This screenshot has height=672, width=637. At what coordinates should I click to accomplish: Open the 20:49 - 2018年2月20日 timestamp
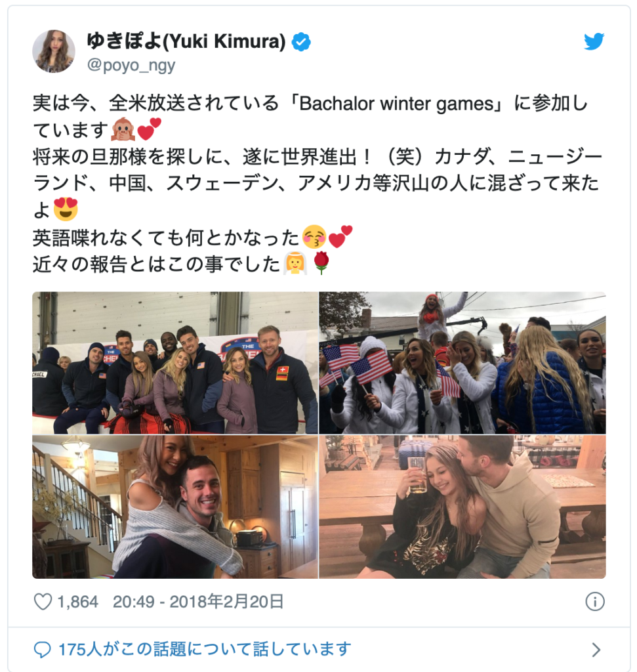[x=198, y=602]
